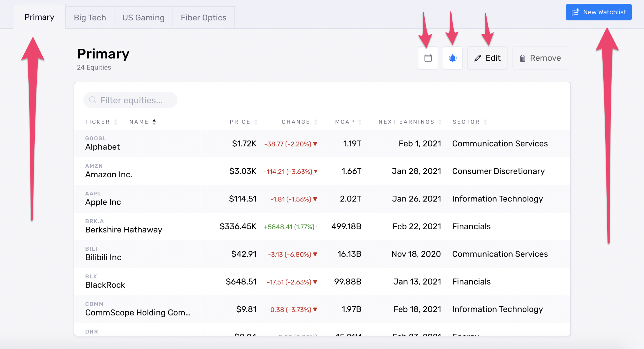The image size is (644, 349).
Task: Sort by Ticker column
Action: [101, 122]
